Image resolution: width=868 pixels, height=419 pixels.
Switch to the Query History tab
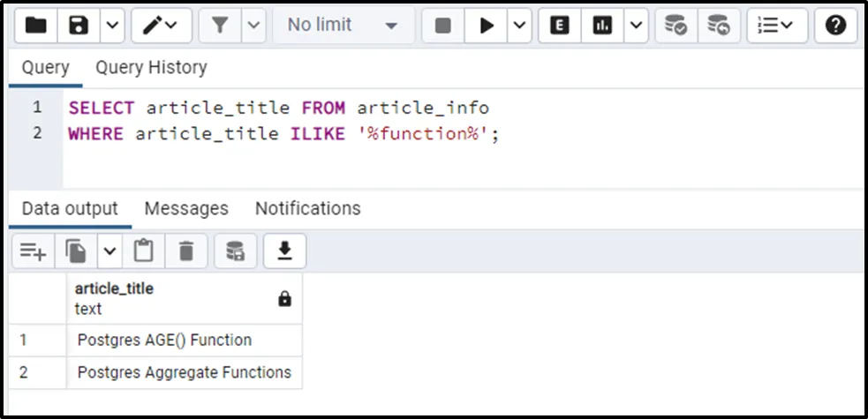151,67
